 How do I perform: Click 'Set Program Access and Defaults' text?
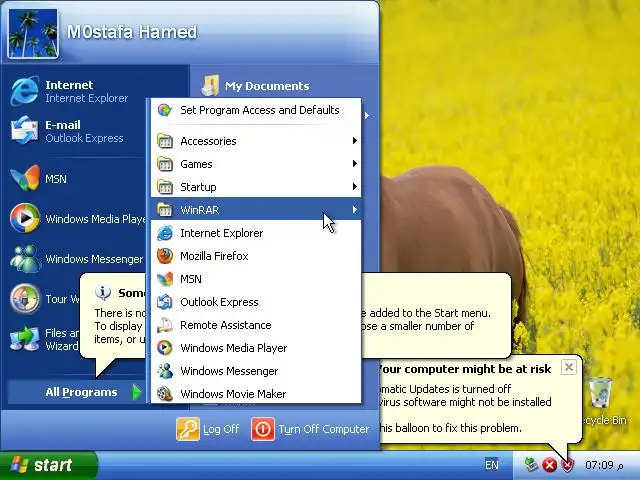(260, 110)
